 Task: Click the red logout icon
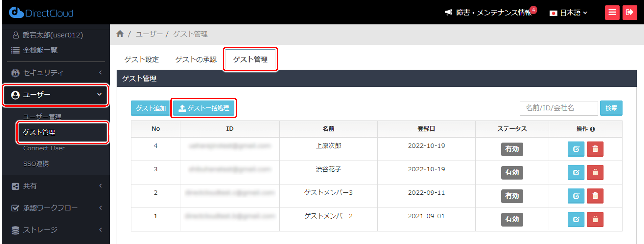tap(630, 12)
